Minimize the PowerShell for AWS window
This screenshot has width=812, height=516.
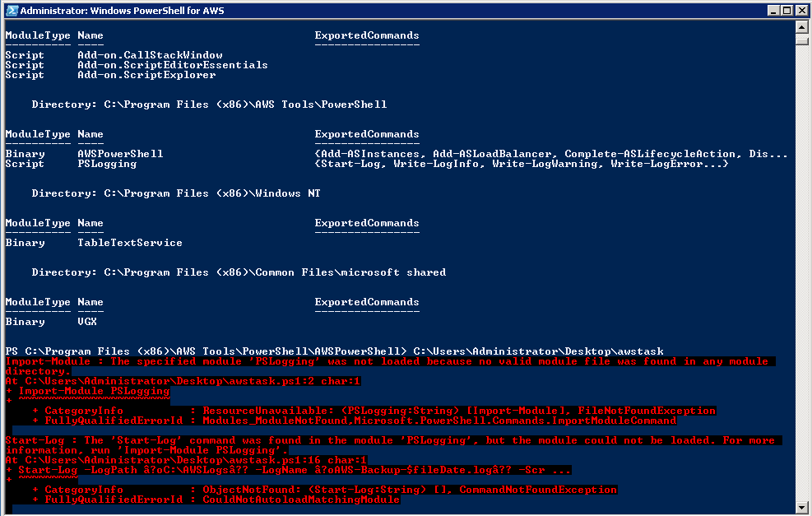(774, 11)
